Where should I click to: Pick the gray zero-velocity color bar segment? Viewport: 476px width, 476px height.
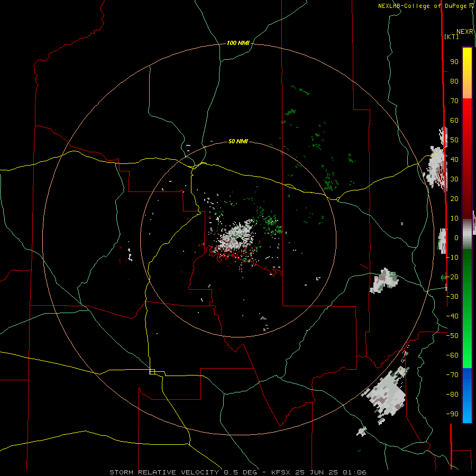pyautogui.click(x=467, y=234)
